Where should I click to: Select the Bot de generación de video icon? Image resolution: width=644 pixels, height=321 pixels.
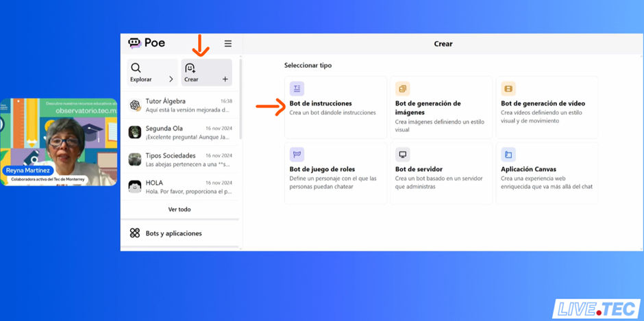coord(508,88)
